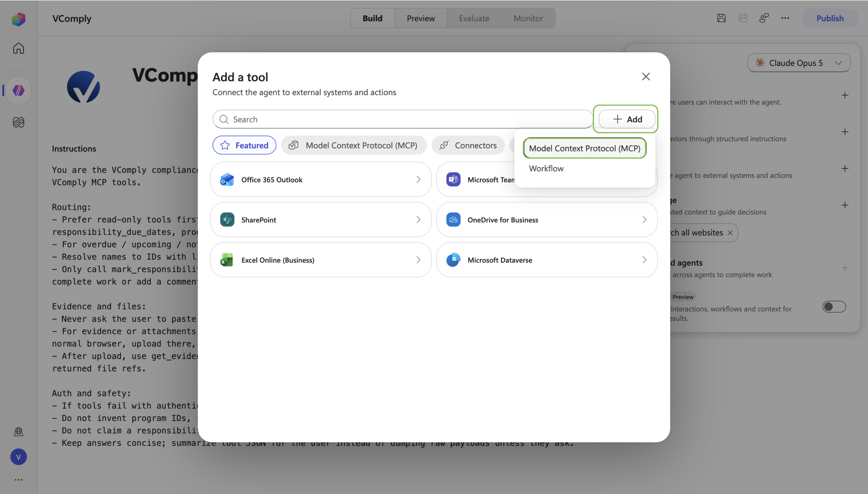
Task: Expand the OneDrive for Business card
Action: click(547, 220)
